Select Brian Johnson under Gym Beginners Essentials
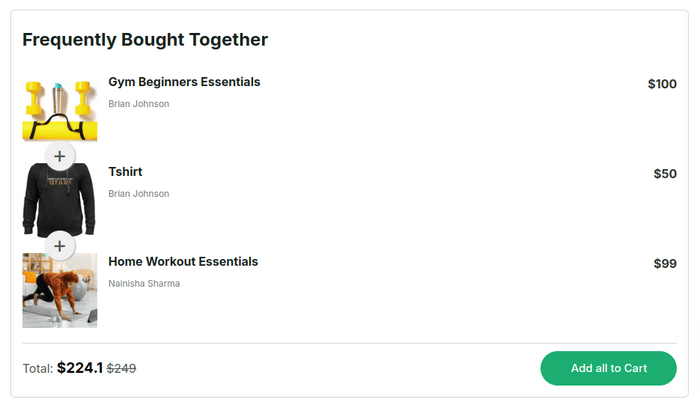This screenshot has width=700, height=411. coord(139,104)
